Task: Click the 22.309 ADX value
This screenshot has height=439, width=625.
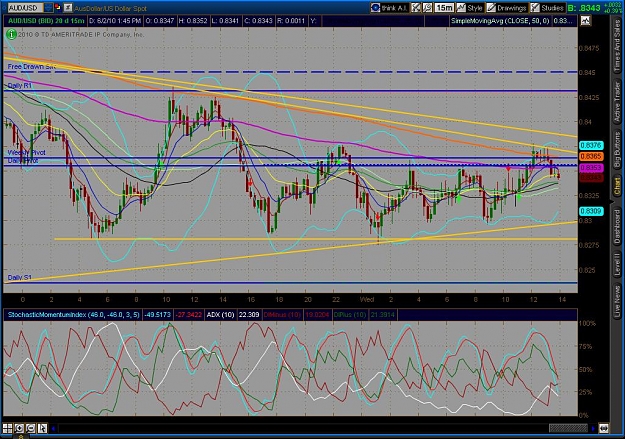Action: (249, 315)
